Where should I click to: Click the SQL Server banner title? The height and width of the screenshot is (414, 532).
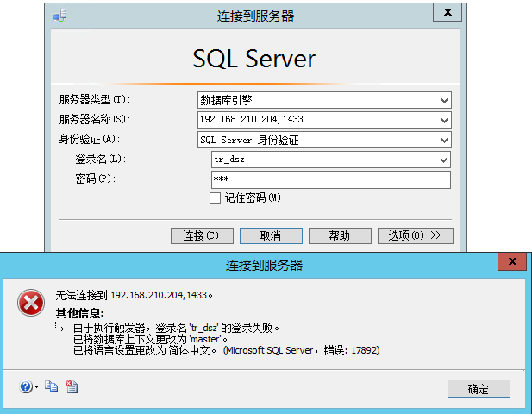pos(254,59)
